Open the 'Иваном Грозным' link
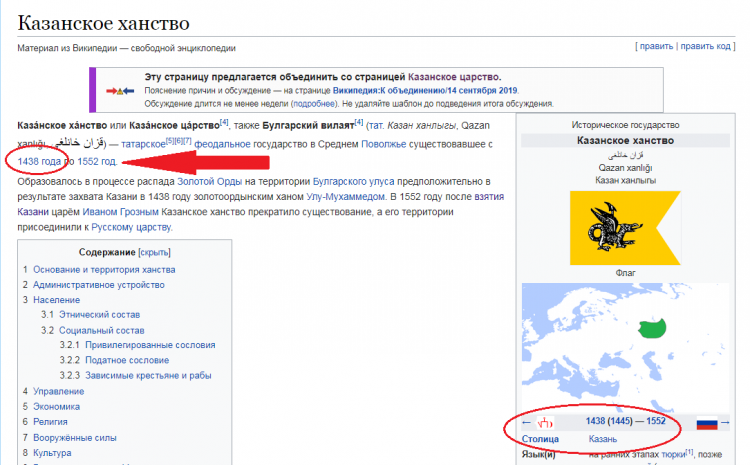750x465 pixels. 120,212
